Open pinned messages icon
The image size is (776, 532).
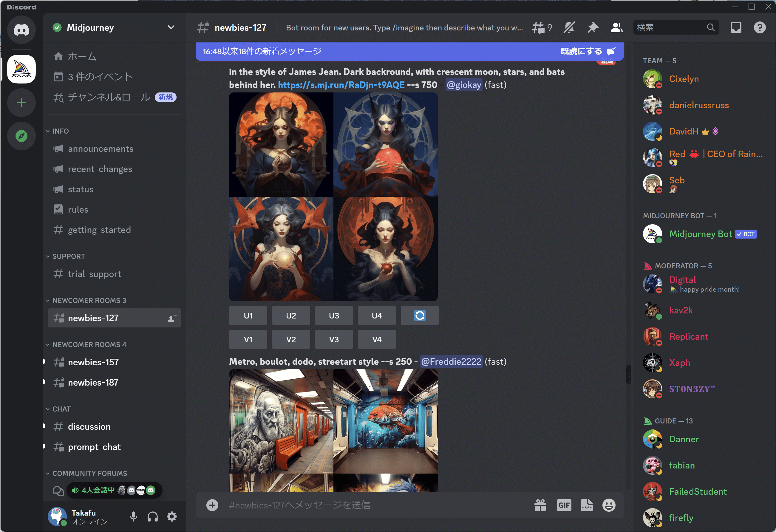[593, 28]
